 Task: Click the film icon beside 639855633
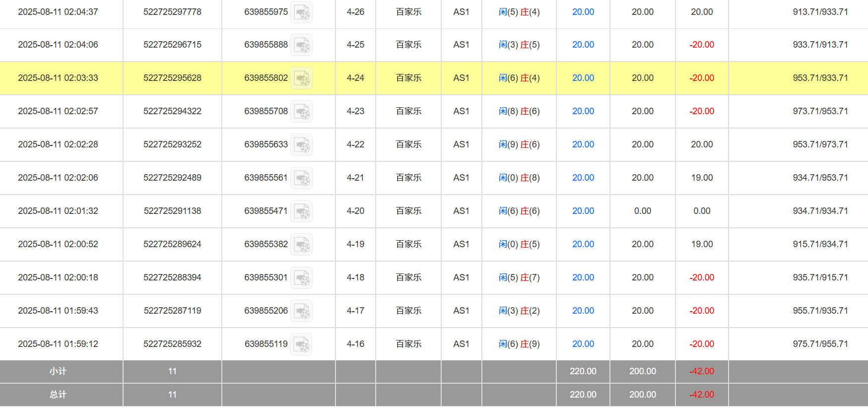301,145
